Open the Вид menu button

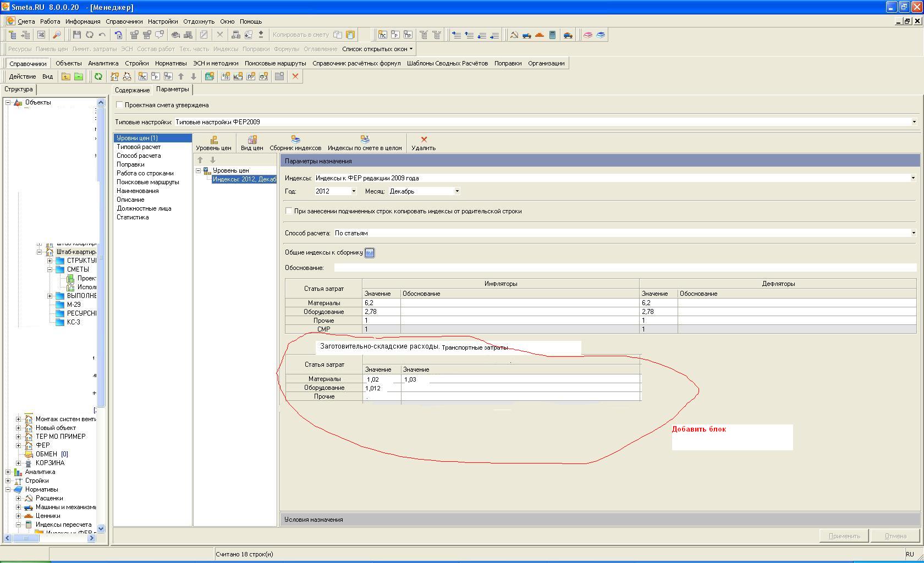[48, 76]
